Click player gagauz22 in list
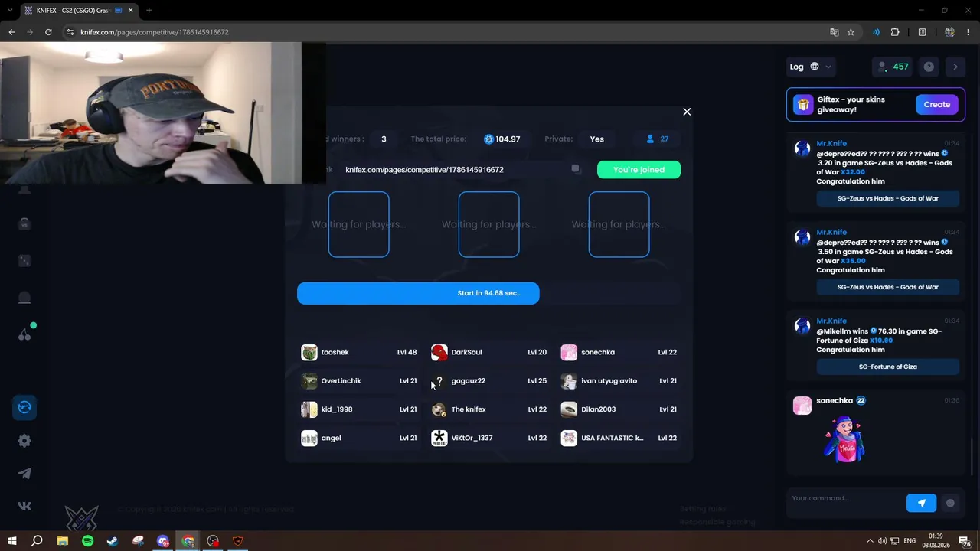The width and height of the screenshot is (980, 551). (x=489, y=380)
